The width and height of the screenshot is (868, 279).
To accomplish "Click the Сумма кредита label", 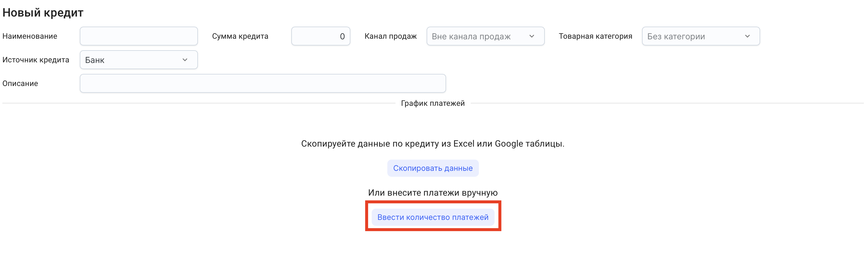I will pos(240,36).
